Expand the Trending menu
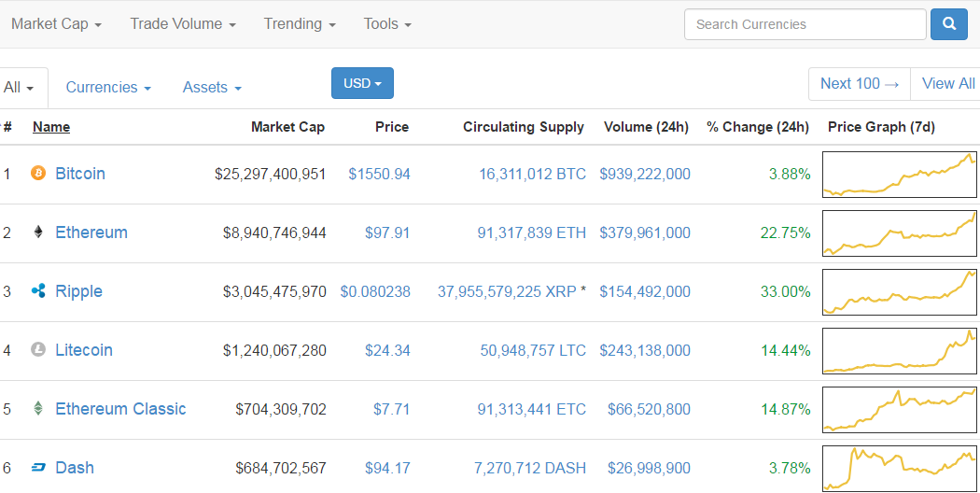Image resolution: width=980 pixels, height=493 pixels. point(299,24)
